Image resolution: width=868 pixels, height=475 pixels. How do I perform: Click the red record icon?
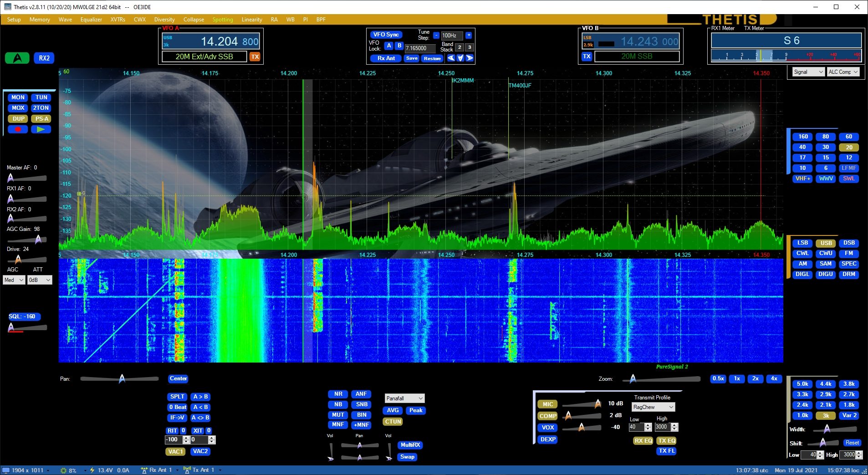click(18, 129)
